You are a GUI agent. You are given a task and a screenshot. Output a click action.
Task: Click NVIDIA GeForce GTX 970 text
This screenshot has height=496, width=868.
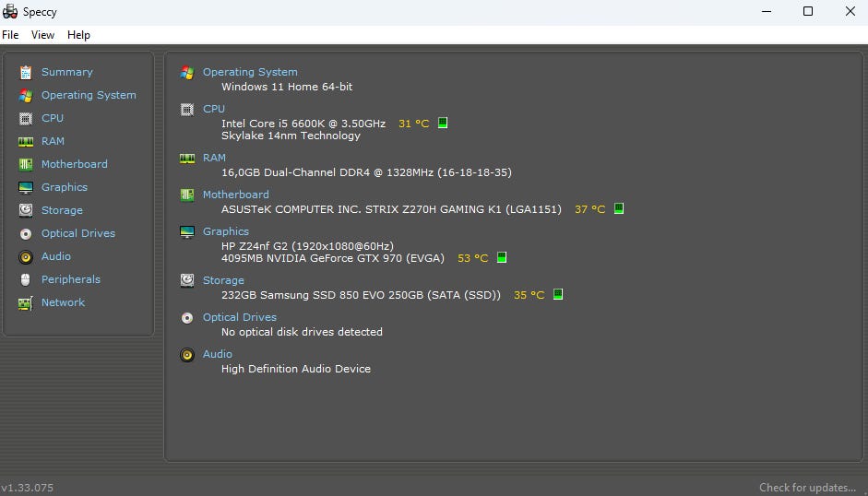(333, 258)
